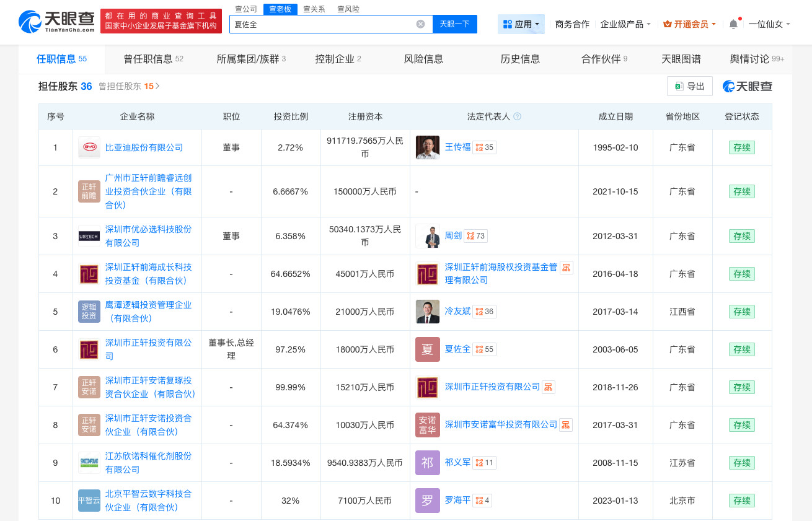
Task: Click the red promotional banner in header
Action: coord(161,21)
